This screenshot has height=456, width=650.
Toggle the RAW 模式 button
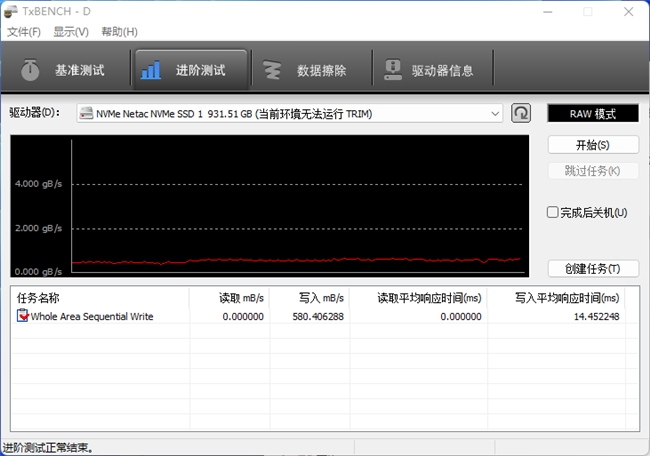(x=593, y=114)
